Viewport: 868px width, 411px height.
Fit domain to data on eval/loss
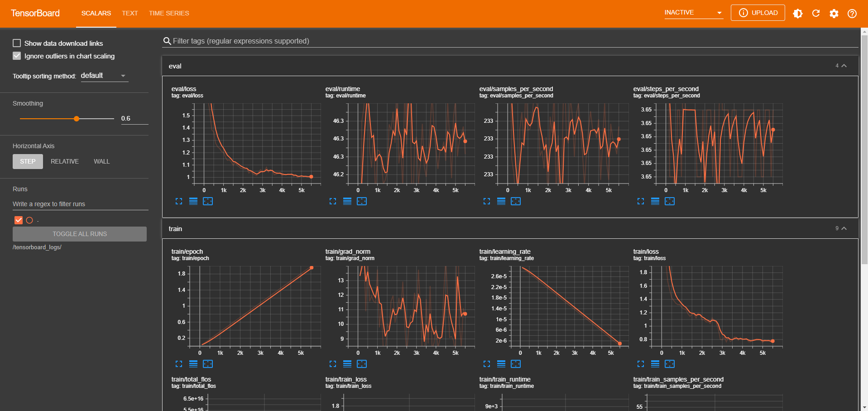(208, 201)
